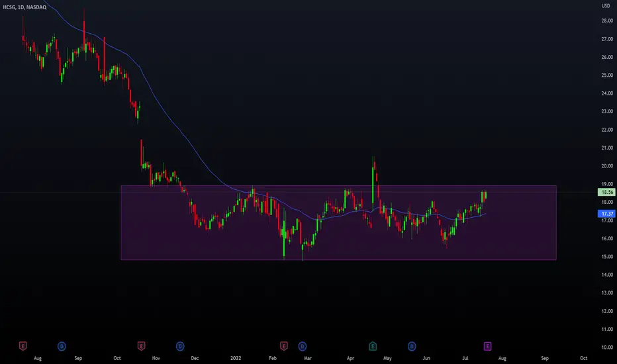
Task: Click the Apr time axis label
Action: [350, 358]
